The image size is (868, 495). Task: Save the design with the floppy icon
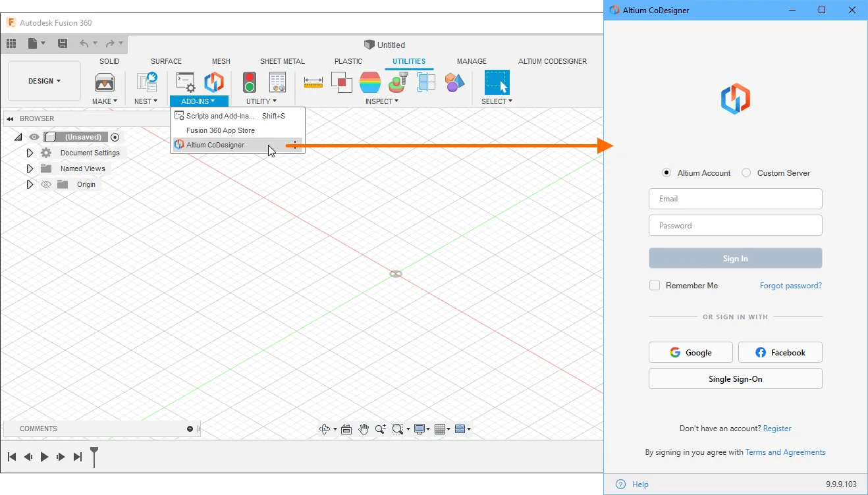[63, 43]
